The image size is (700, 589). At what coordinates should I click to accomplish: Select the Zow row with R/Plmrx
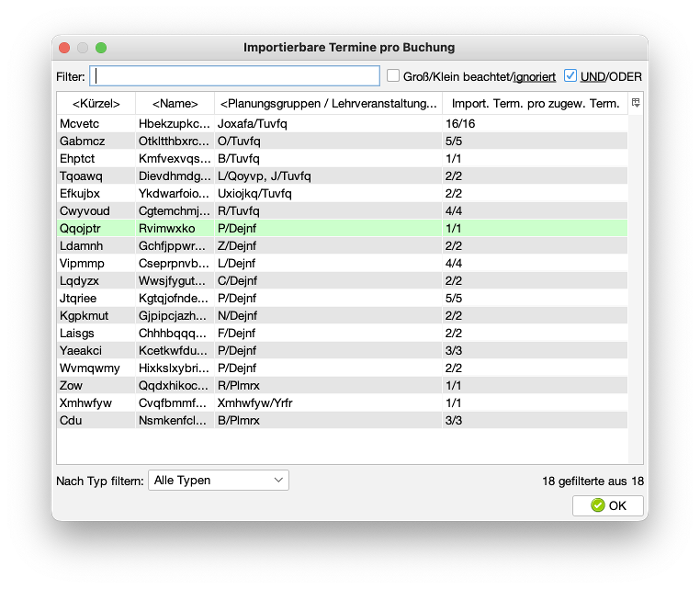pyautogui.click(x=340, y=385)
